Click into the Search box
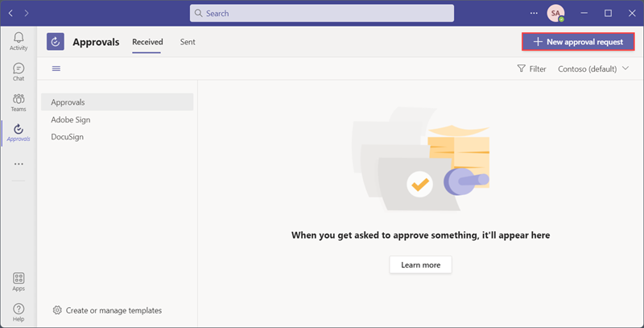The width and height of the screenshot is (644, 328). coord(322,13)
